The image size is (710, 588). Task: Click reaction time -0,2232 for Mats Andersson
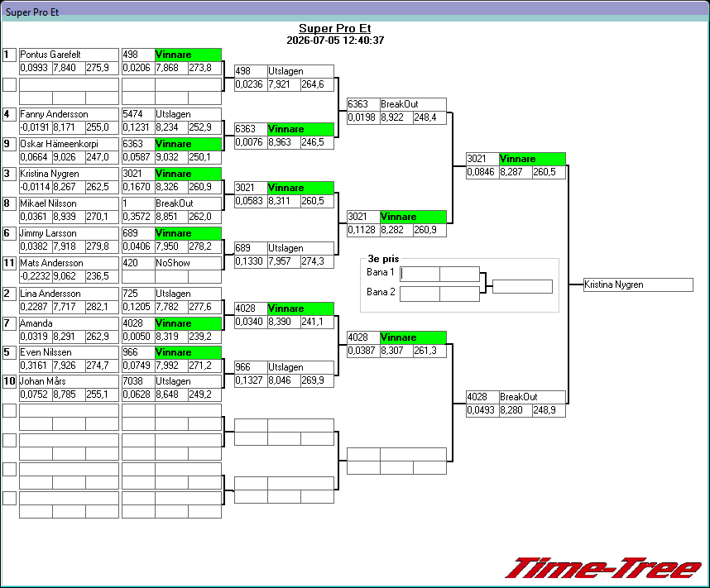[x=36, y=276]
